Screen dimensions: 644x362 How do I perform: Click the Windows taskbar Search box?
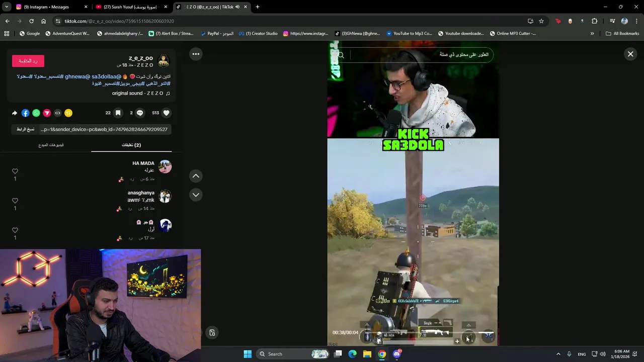[294, 354]
